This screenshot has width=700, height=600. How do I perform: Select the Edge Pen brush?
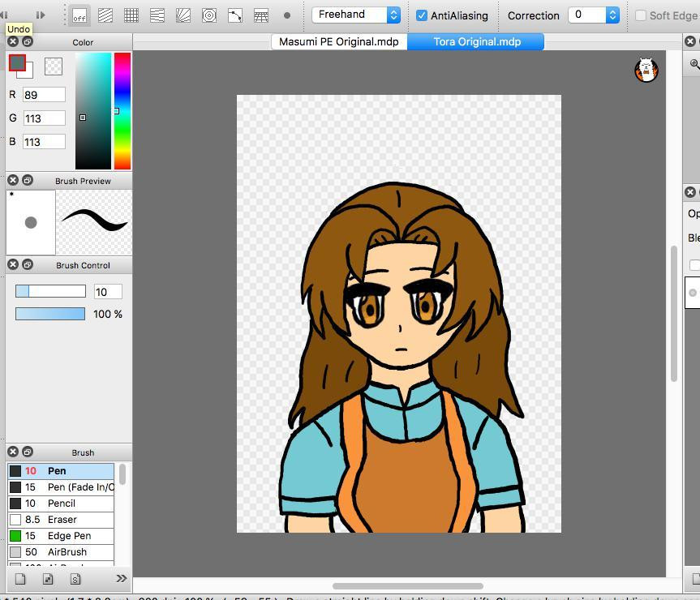61,536
